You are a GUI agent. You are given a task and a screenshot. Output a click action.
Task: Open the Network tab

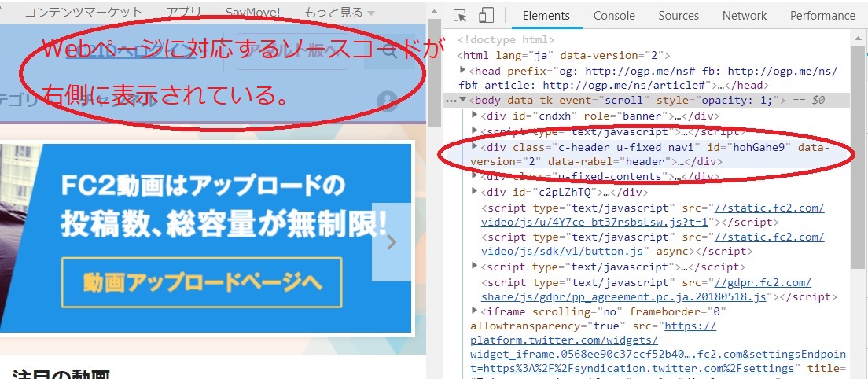click(745, 16)
